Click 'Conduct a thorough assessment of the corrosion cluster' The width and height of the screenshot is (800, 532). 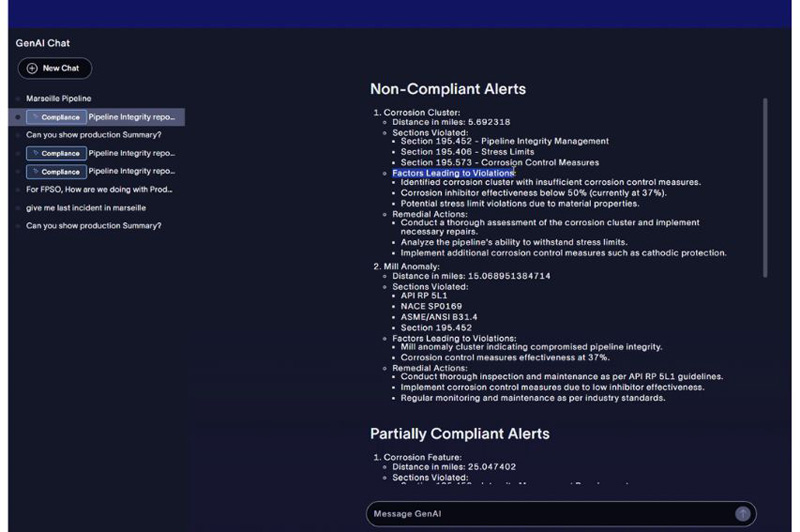(x=550, y=227)
